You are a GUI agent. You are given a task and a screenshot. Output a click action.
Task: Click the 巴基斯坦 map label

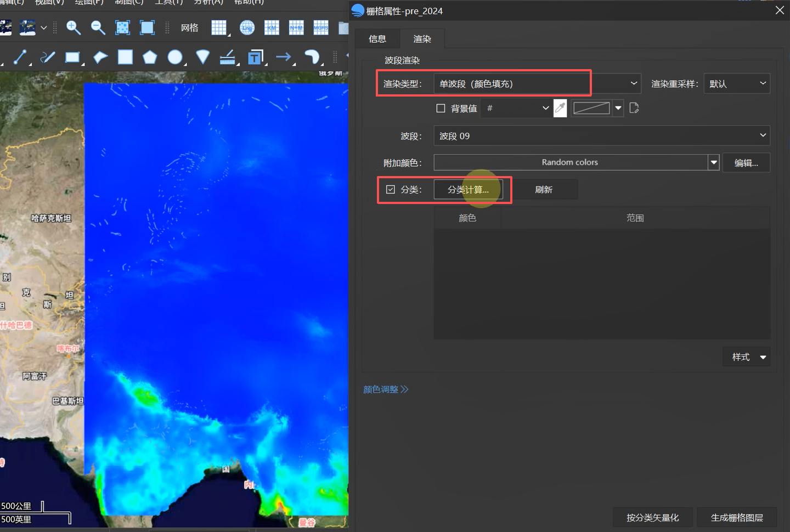(x=68, y=401)
